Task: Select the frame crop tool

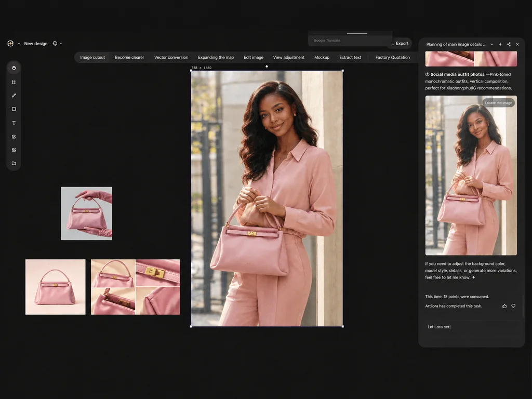Action: click(x=14, y=82)
